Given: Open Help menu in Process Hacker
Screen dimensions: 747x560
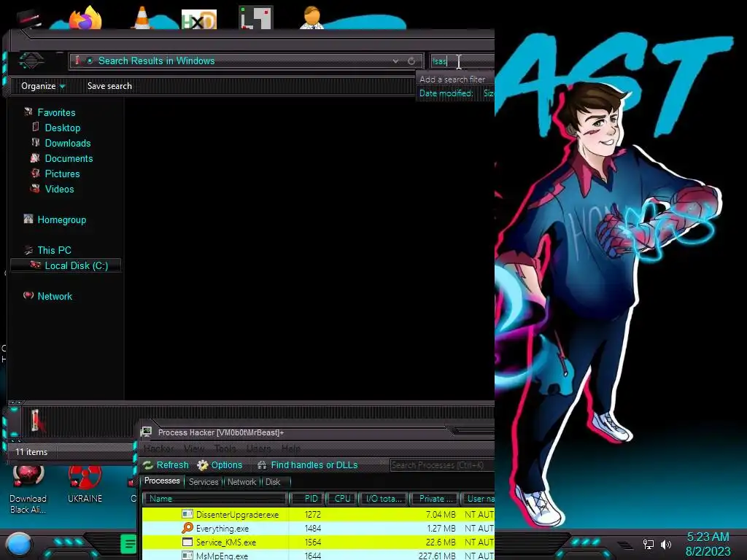Looking at the screenshot, I should [290, 448].
